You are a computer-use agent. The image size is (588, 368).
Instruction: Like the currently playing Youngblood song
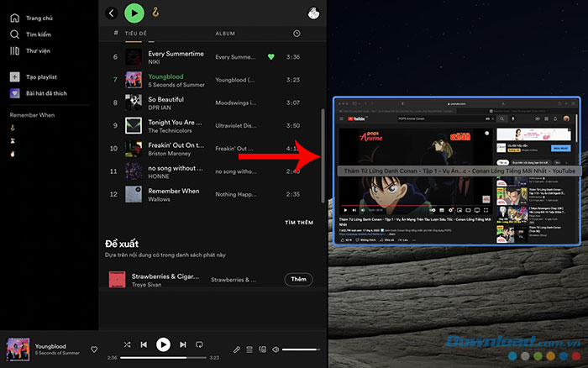(x=94, y=349)
